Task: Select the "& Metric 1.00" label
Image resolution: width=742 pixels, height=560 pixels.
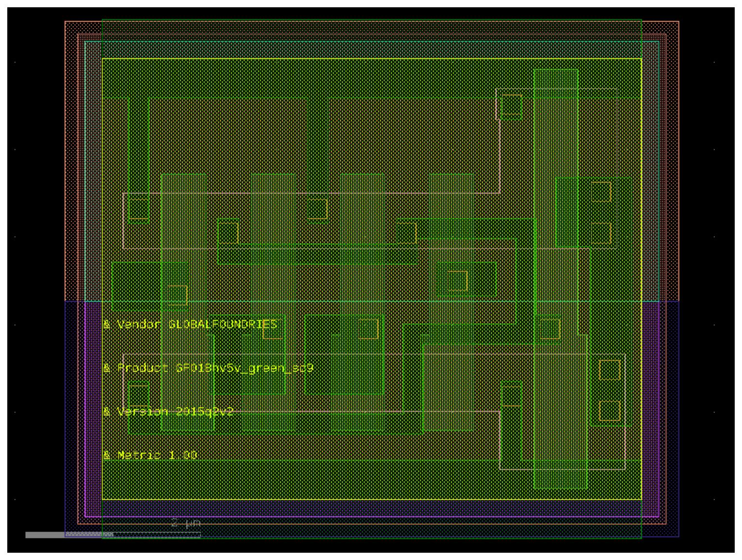Action: [x=150, y=455]
